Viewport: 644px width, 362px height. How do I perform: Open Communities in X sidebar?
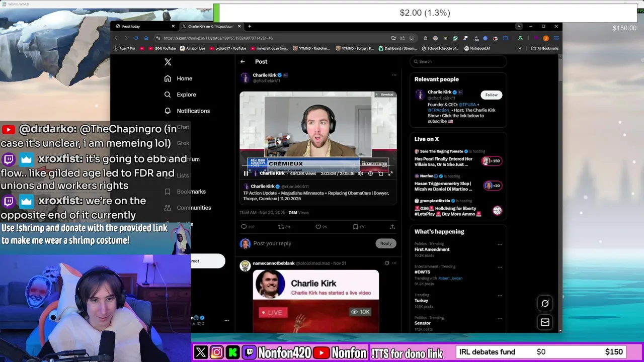[x=187, y=208]
